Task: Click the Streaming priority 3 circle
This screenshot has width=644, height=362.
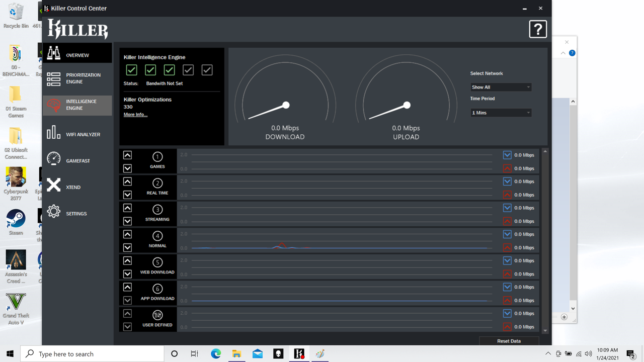Action: point(157,210)
